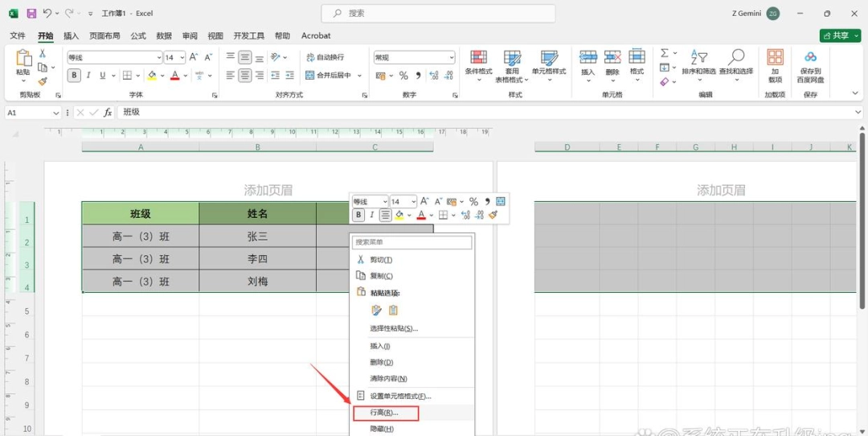Click the context menu 搜索菜单 search field
The width and height of the screenshot is (868, 436).
tap(412, 242)
